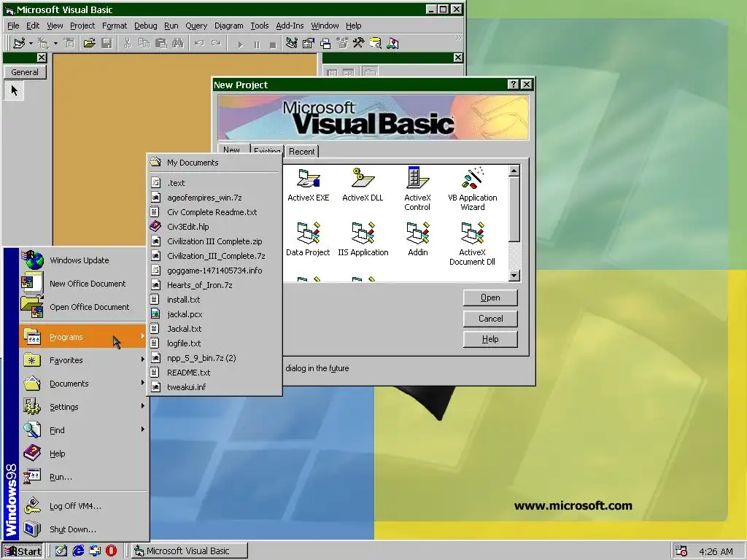The width and height of the screenshot is (747, 560).
Task: Expand the Find submenu
Action: (x=83, y=430)
